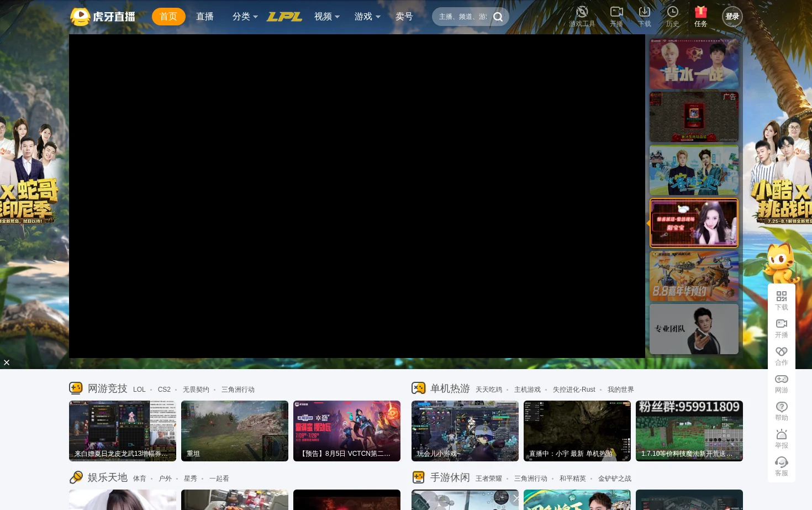This screenshot has width=812, height=510.
Task: Go to the 直播 live tab
Action: (205, 17)
